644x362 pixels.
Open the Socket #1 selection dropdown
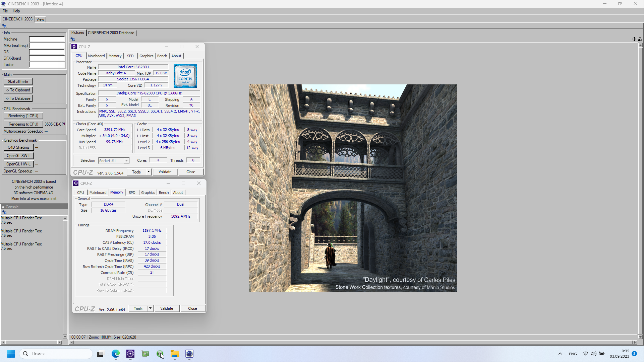(x=114, y=161)
